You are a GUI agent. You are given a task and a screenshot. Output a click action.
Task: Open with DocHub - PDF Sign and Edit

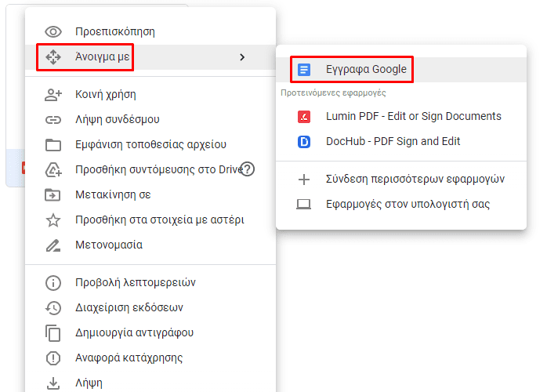401,142
